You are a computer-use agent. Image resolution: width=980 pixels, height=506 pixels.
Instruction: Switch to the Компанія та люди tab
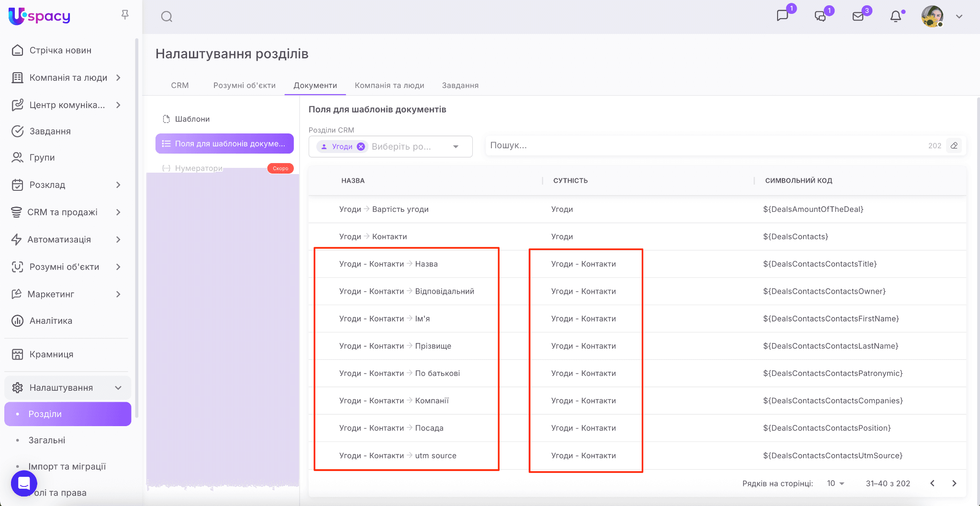click(x=389, y=86)
